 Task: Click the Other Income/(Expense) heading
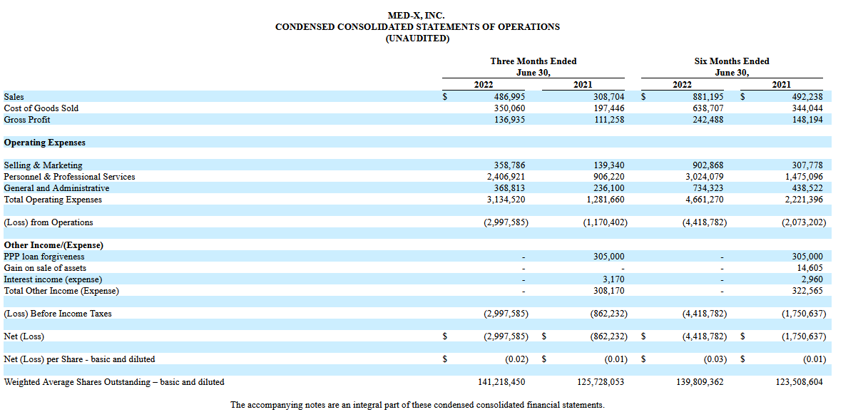[53, 245]
